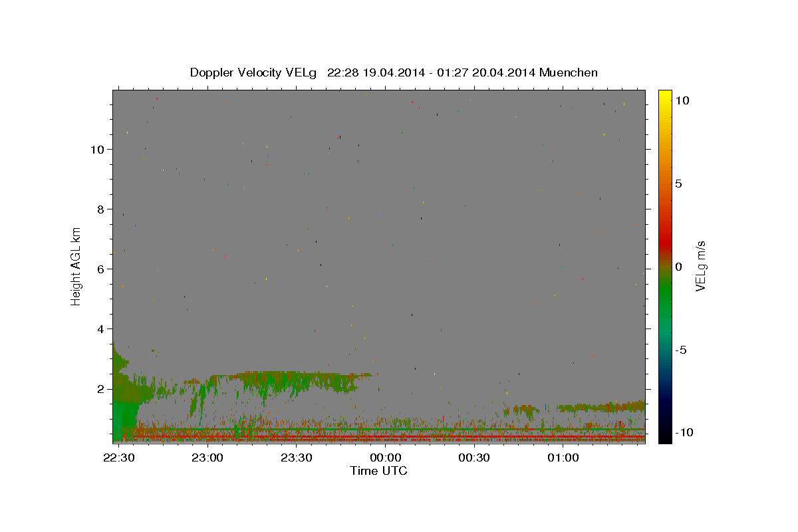
Task: Click the Doppler Velocity VELg chart title
Action: tap(394, 72)
